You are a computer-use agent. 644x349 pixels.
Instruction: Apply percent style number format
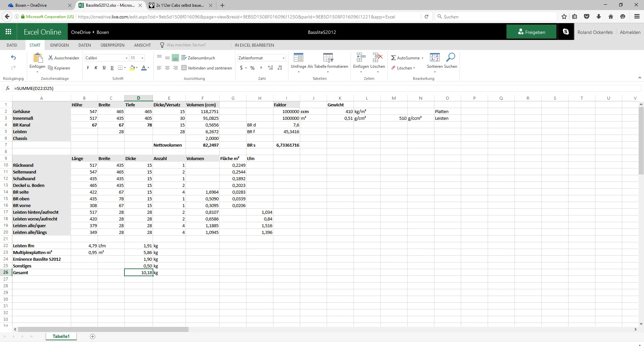pos(252,68)
